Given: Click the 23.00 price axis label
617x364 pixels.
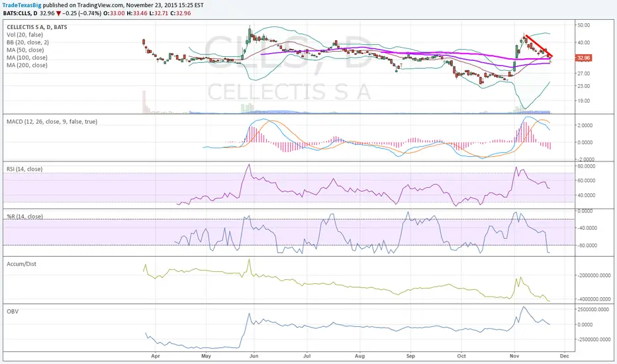Looking at the screenshot, I should [583, 86].
